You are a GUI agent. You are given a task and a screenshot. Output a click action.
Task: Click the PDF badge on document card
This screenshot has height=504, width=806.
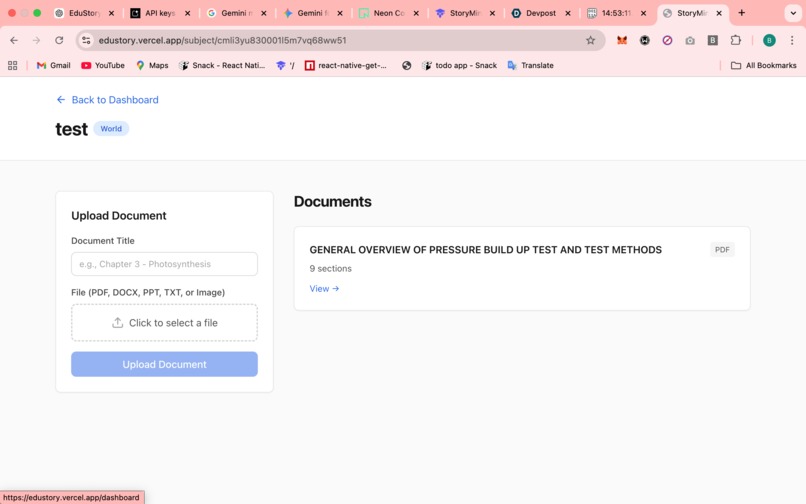tap(722, 249)
